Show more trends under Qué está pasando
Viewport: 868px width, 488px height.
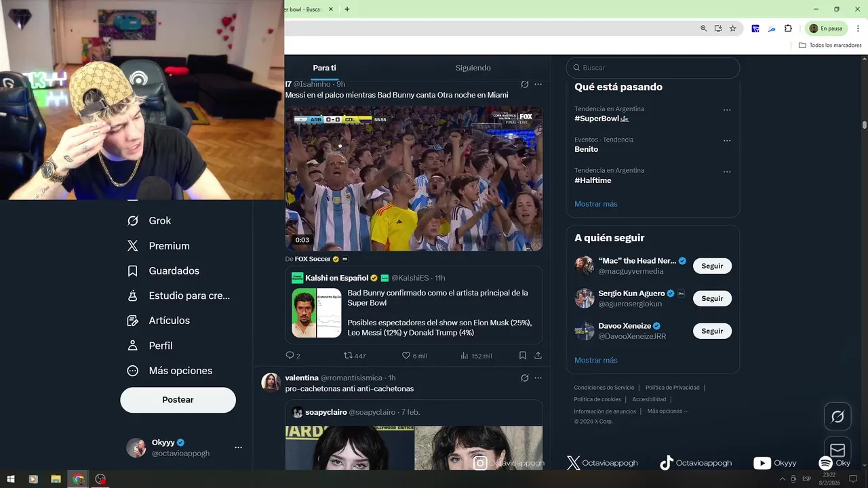[595, 204]
